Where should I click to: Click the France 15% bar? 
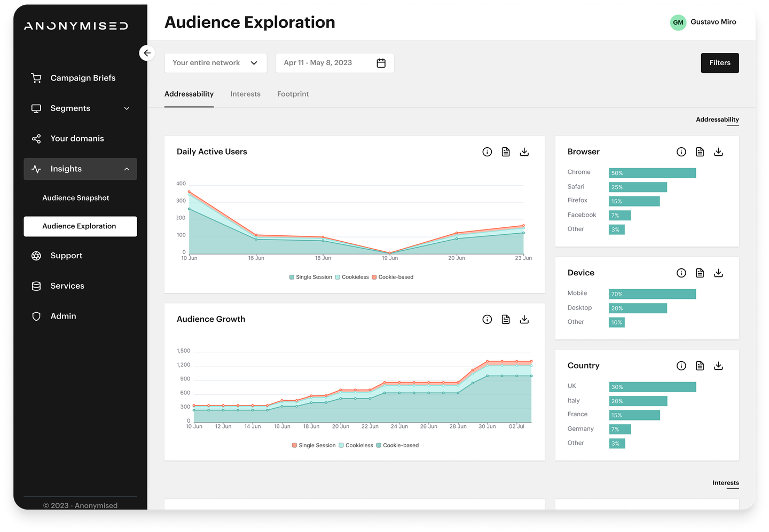634,415
